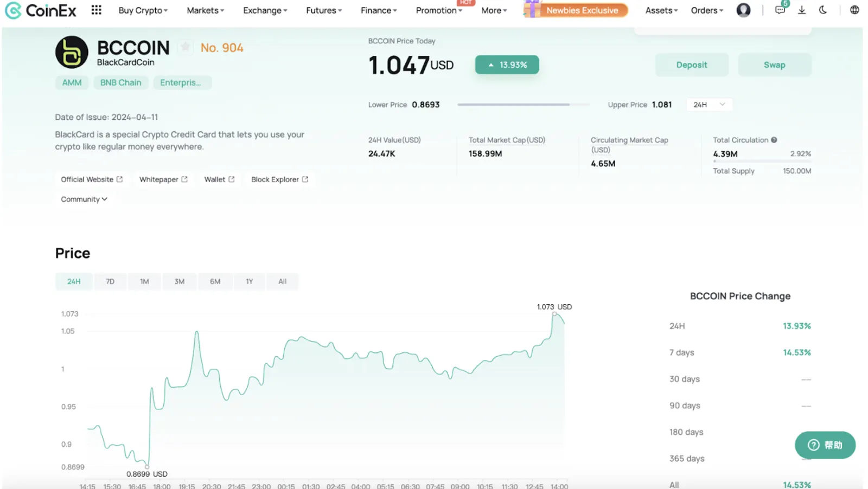The height and width of the screenshot is (489, 868).
Task: Click the Deposit button
Action: pyautogui.click(x=692, y=65)
